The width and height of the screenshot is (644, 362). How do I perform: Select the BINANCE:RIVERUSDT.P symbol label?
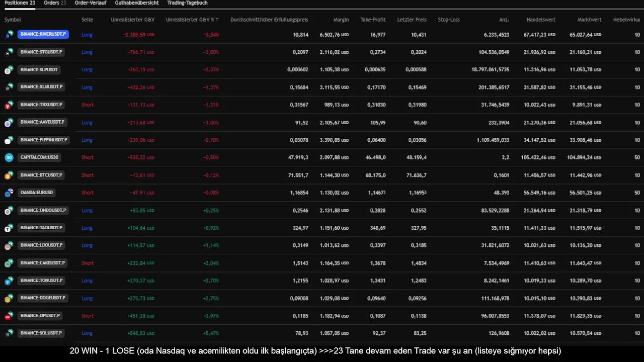43,34
